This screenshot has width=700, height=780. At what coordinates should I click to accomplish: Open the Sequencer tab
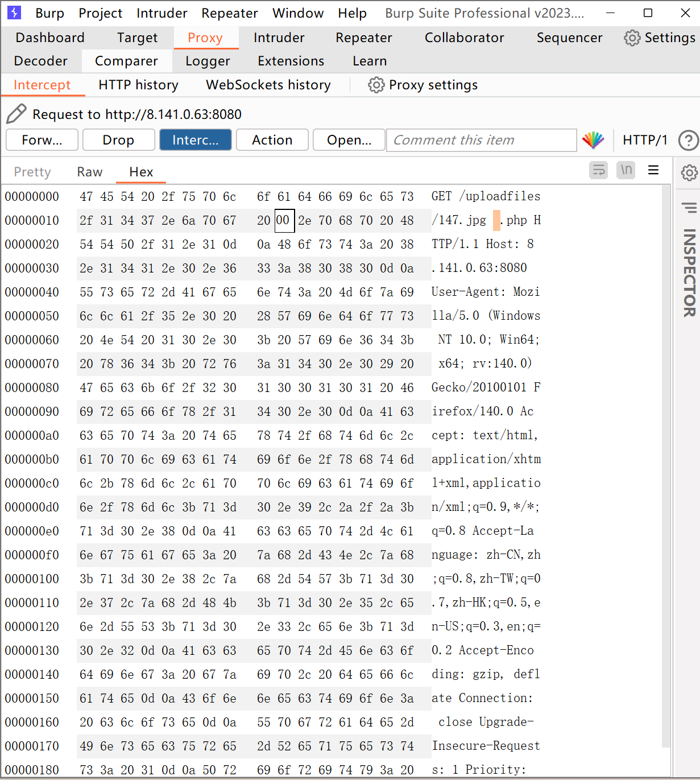coord(569,38)
